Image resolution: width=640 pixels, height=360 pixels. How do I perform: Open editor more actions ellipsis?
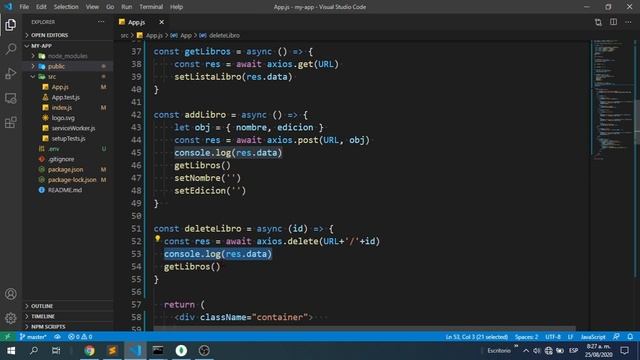[x=629, y=22]
